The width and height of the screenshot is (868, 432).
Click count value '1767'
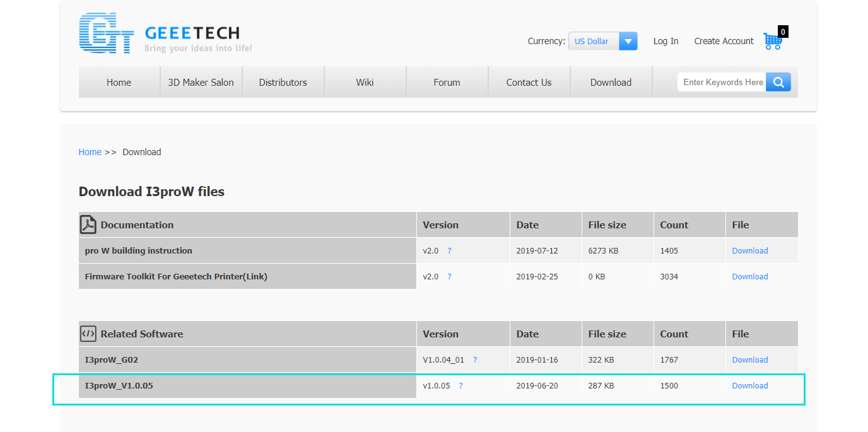pos(669,359)
